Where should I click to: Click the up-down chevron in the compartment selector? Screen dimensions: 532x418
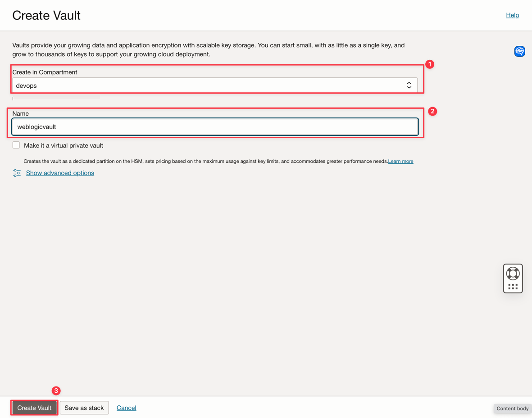click(409, 85)
